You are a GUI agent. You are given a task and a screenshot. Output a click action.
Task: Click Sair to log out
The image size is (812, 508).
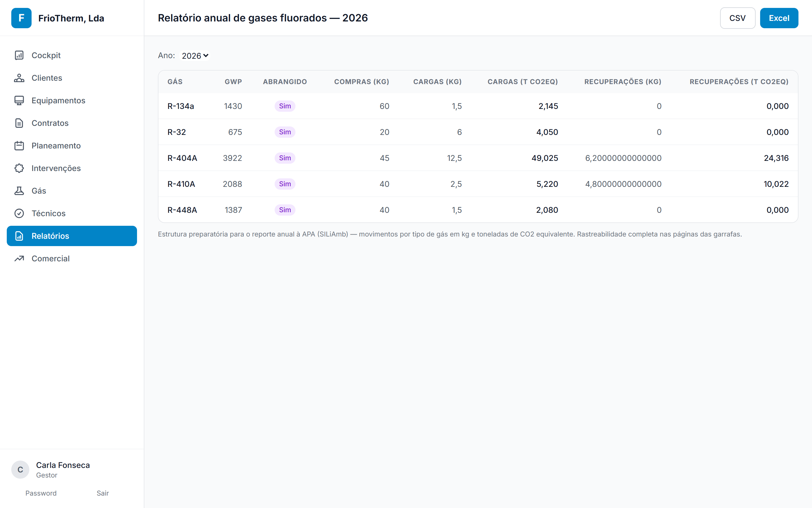[x=103, y=493]
